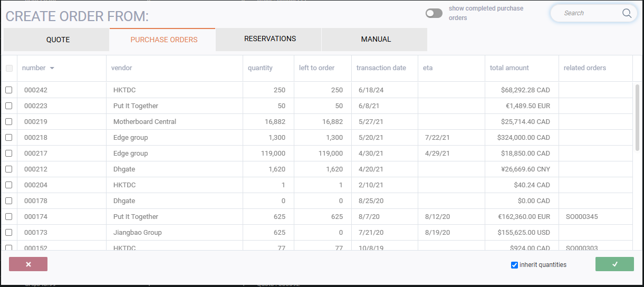Viewport: 644px width, 287px height.
Task: Click amount $155,625.00 USD
Action: 524,233
